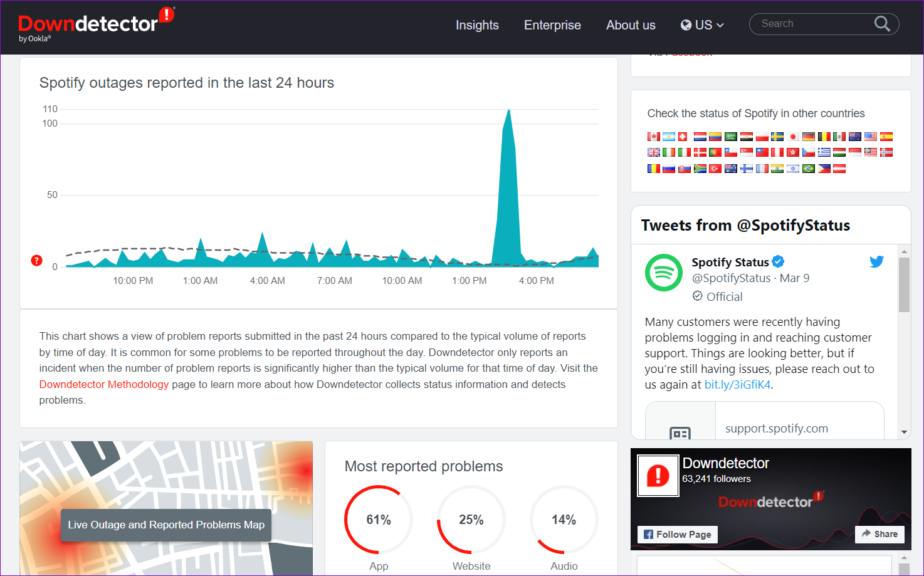Viewport: 924px width, 576px height.
Task: Select the United Kingdom flag
Action: click(654, 152)
